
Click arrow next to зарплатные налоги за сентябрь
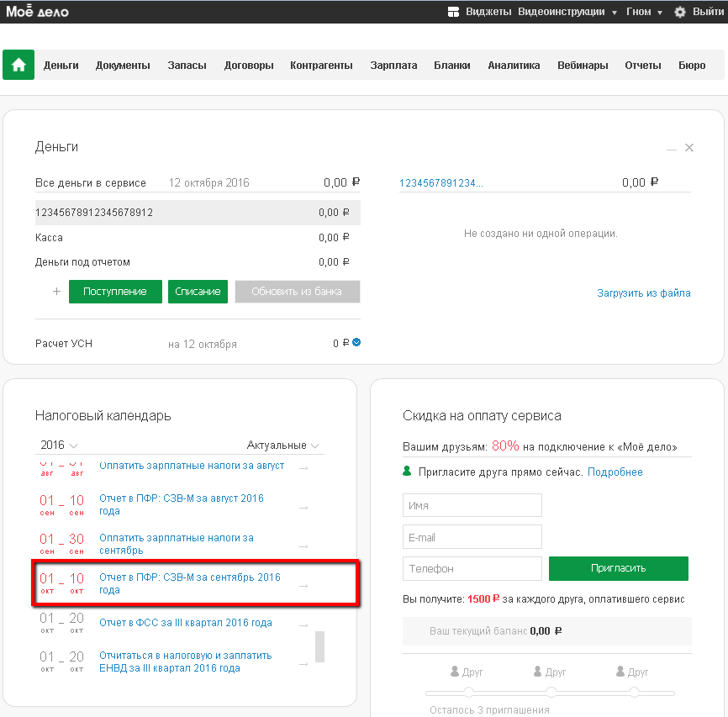303,546
